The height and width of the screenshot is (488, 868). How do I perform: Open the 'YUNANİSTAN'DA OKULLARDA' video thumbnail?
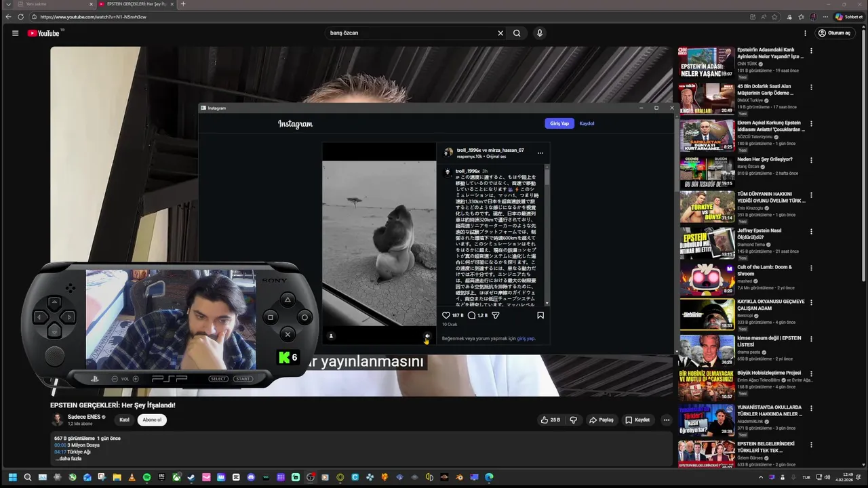pyautogui.click(x=707, y=421)
